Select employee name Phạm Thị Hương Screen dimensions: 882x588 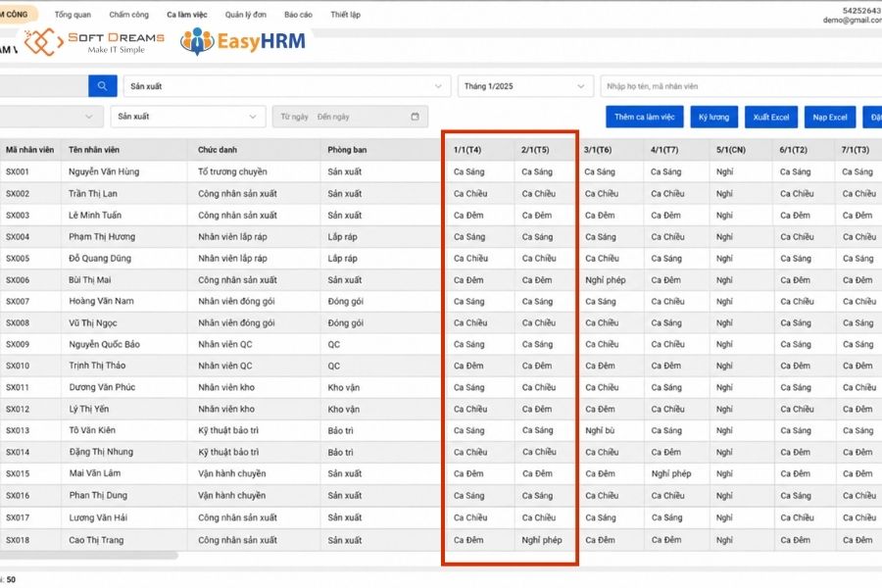(102, 237)
